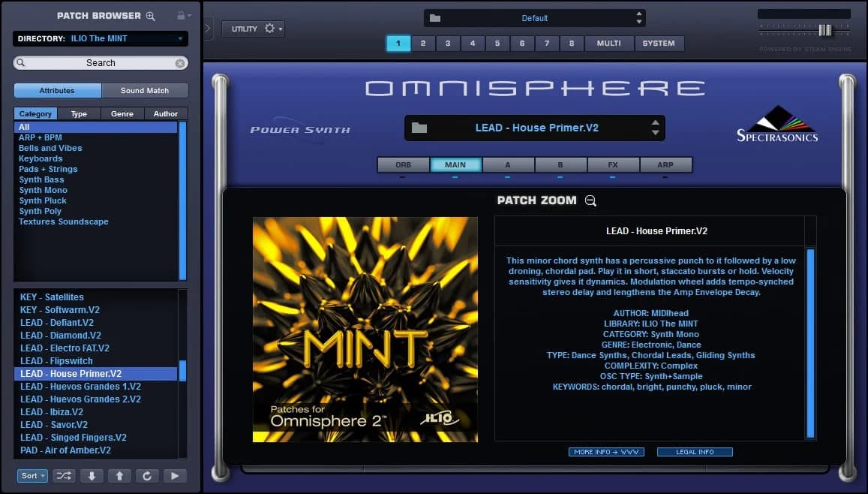The image size is (868, 494).
Task: Click the audition play icon
Action: 175,475
